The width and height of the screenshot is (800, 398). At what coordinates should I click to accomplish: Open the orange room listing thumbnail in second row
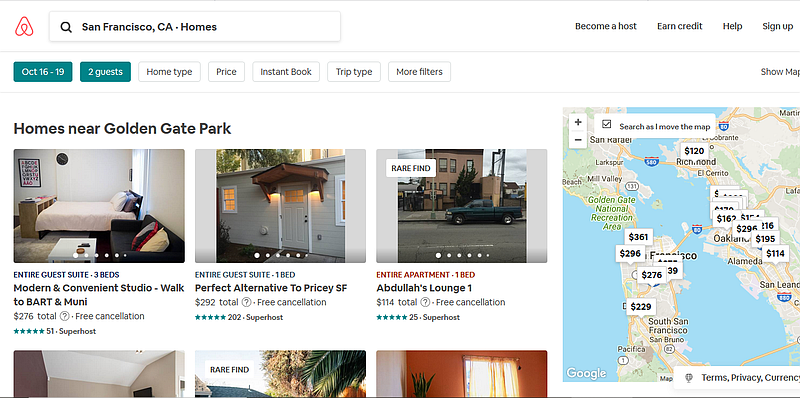pos(462,374)
